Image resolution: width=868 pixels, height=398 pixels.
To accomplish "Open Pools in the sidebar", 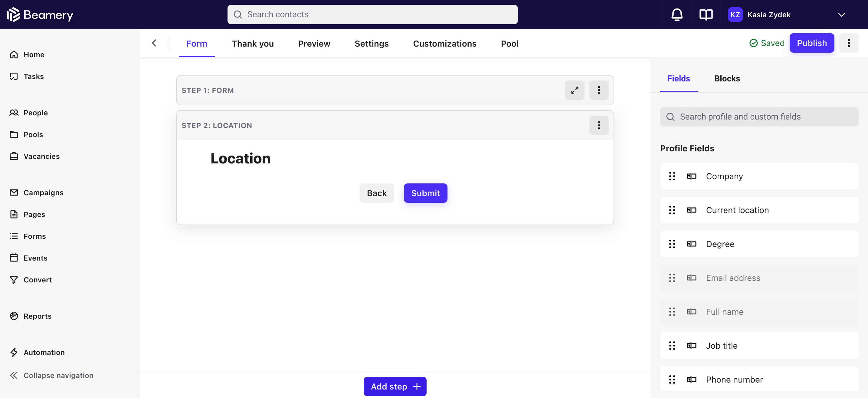I will (x=26, y=134).
